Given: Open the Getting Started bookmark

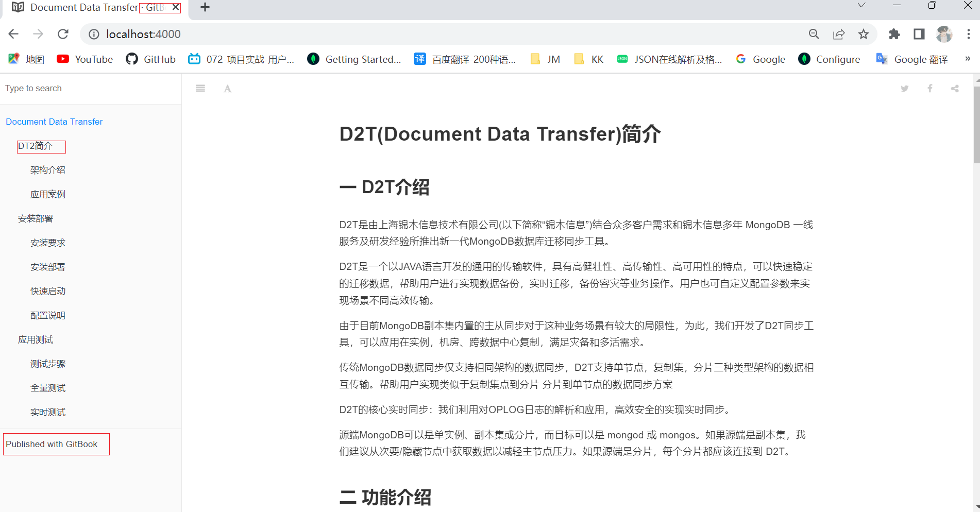Looking at the screenshot, I should 354,59.
